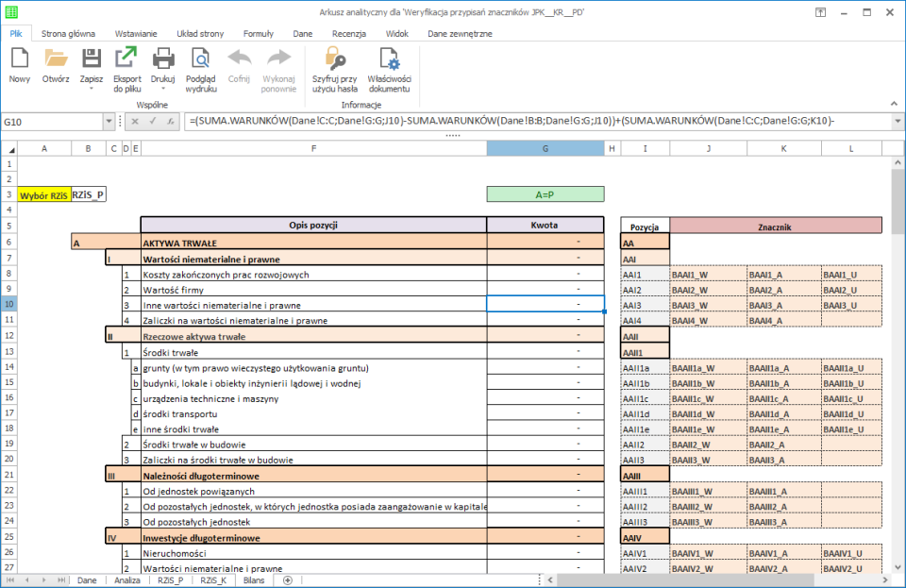
Task: Click the insert function fx icon
Action: [170, 121]
